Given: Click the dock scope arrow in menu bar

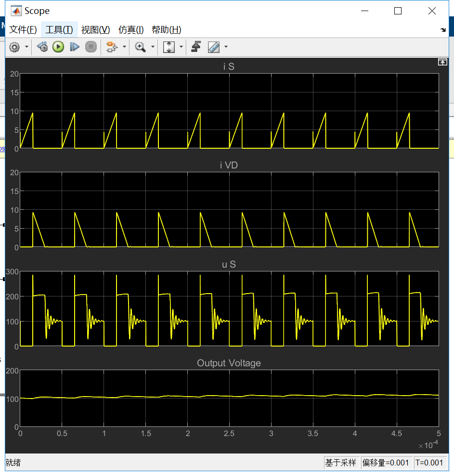Looking at the screenshot, I should pos(443,30).
